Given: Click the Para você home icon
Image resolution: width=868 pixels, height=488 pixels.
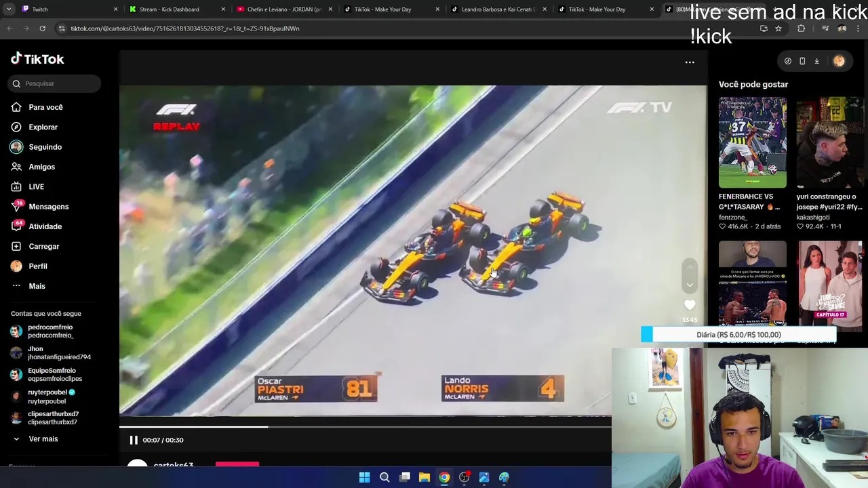Looking at the screenshot, I should coord(16,107).
